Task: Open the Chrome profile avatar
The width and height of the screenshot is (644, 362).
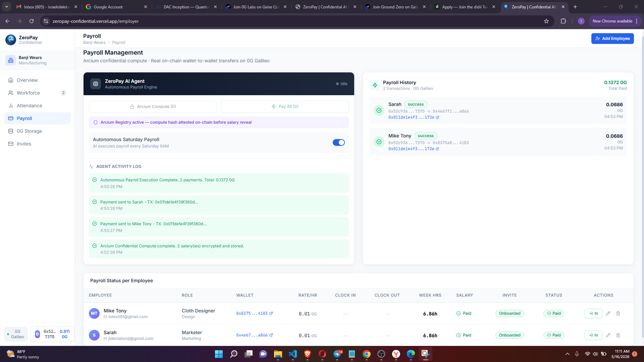Action: pyautogui.click(x=581, y=21)
